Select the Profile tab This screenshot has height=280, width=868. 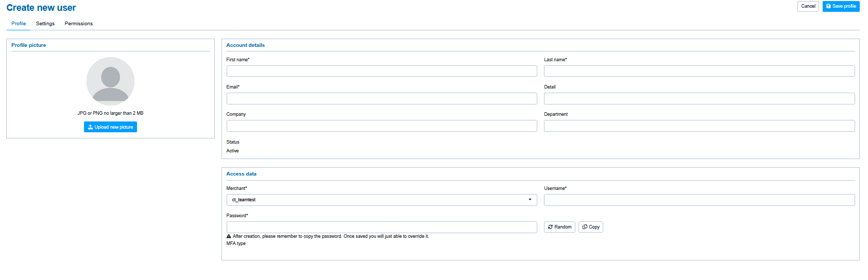tap(19, 24)
